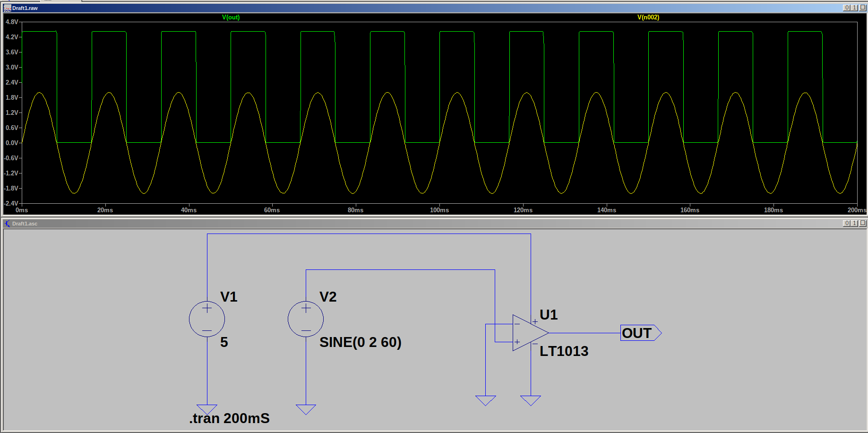Click the -1.2V vertical axis label
Screen dimensions: 868x433
pos(11,173)
